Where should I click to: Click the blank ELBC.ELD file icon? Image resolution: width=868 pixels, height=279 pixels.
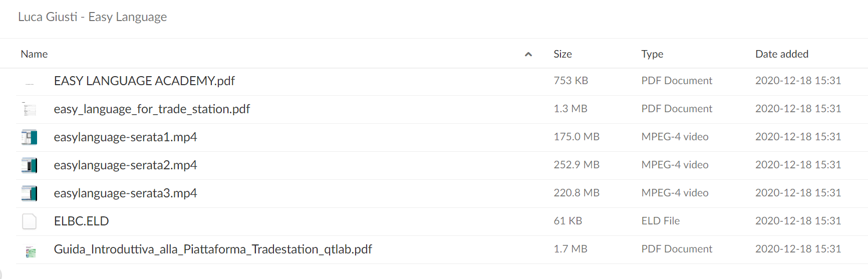click(30, 221)
